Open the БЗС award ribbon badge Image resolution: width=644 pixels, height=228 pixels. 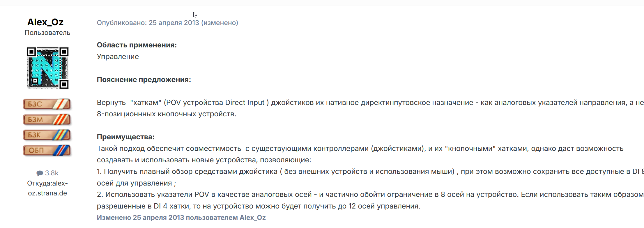click(47, 104)
